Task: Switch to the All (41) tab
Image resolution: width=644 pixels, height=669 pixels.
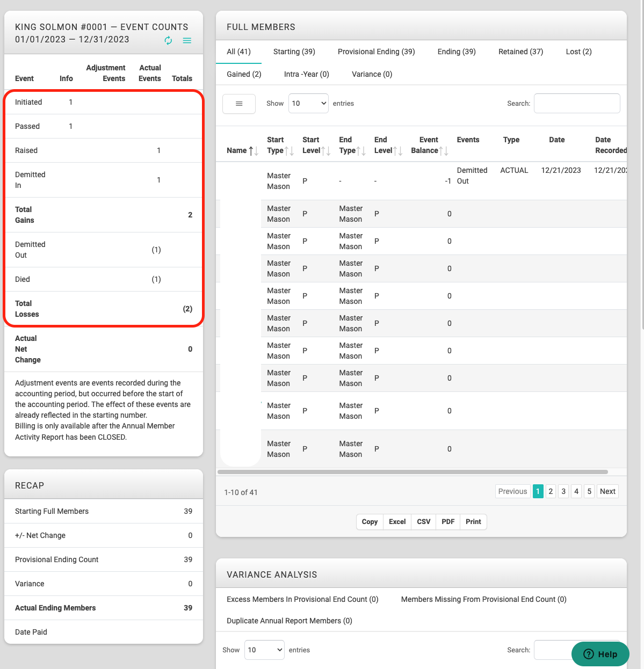Action: [x=238, y=52]
